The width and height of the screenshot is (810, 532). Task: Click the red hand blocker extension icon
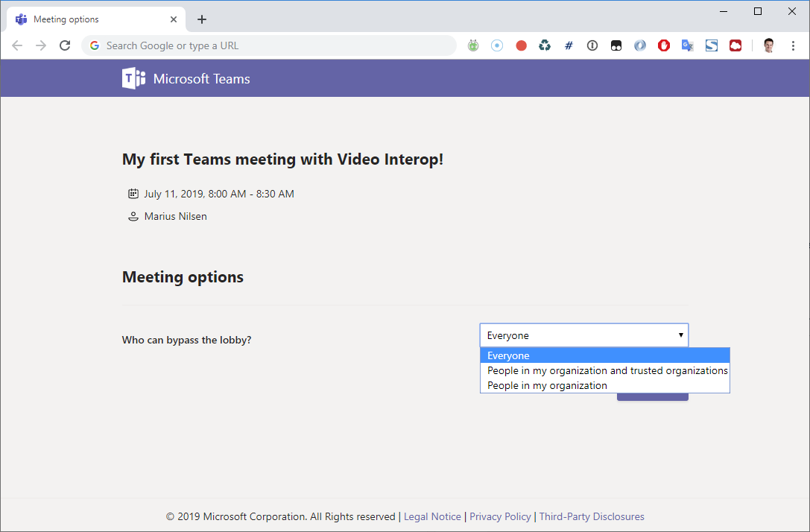coord(664,45)
